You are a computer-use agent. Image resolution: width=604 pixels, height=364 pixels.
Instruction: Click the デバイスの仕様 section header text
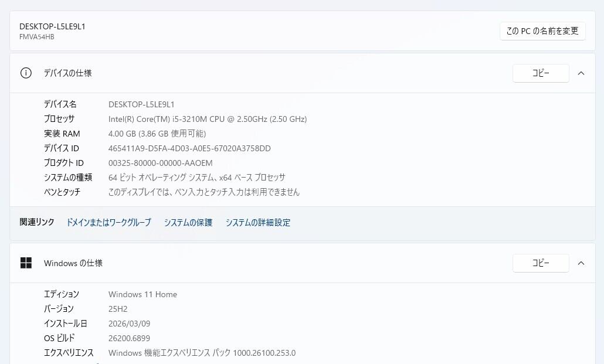(68, 73)
